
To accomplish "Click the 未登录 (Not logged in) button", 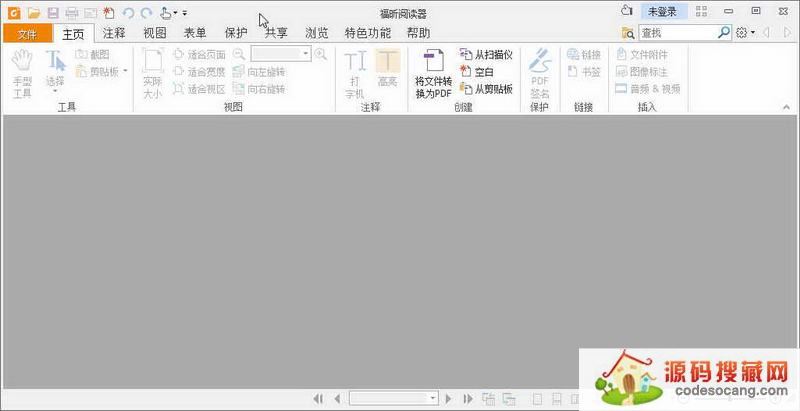I will point(662,11).
